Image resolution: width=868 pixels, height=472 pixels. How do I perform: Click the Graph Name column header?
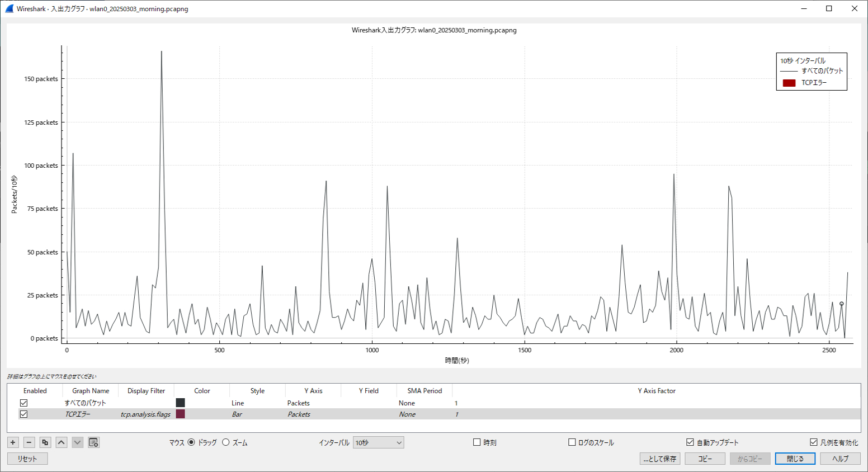coord(91,391)
